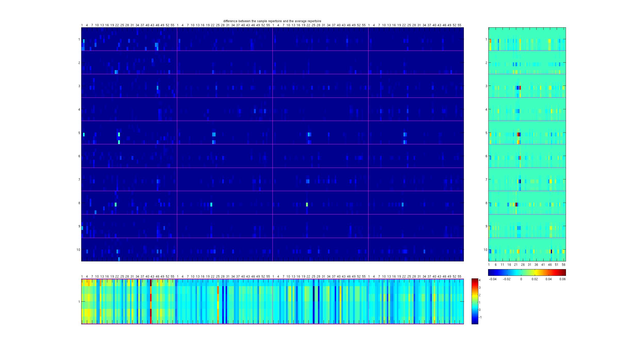This screenshot has width=625, height=364.
Task: Click row label 9 on main heatmap's y-axis
Action: (79, 226)
